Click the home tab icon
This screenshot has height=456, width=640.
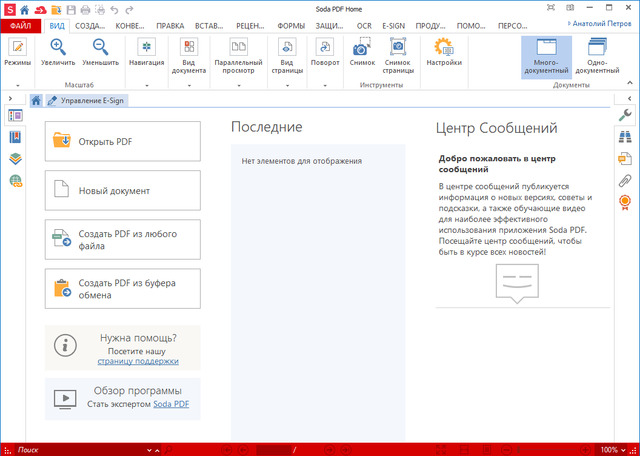coord(37,100)
